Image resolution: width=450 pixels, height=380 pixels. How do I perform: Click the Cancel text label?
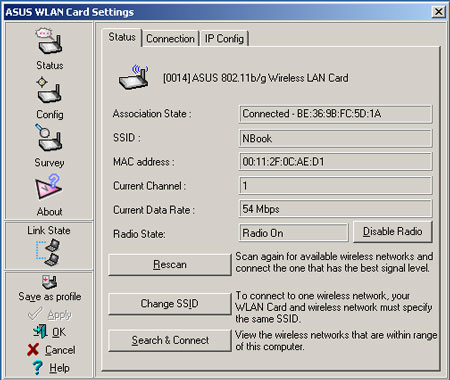pyautogui.click(x=60, y=350)
